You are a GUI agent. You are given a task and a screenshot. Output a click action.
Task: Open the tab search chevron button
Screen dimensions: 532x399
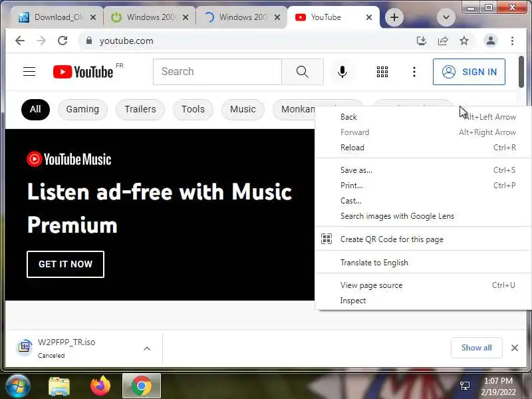[x=446, y=17]
